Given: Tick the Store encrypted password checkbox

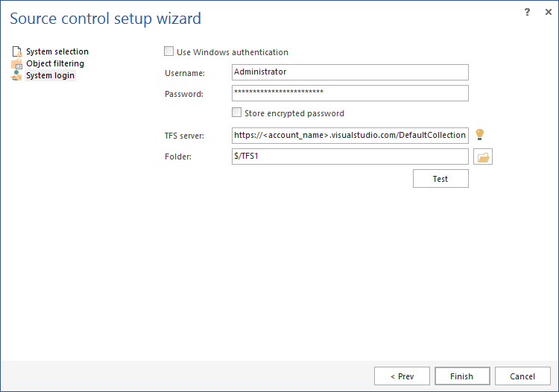Looking at the screenshot, I should pos(237,113).
